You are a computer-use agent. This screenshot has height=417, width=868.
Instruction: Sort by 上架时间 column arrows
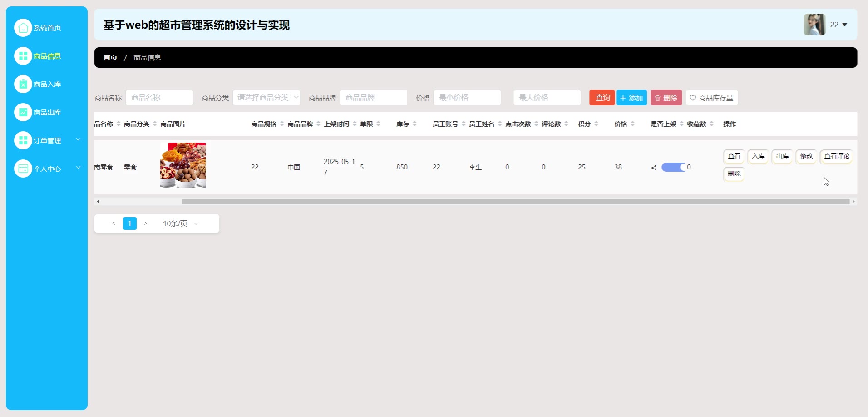pos(355,124)
